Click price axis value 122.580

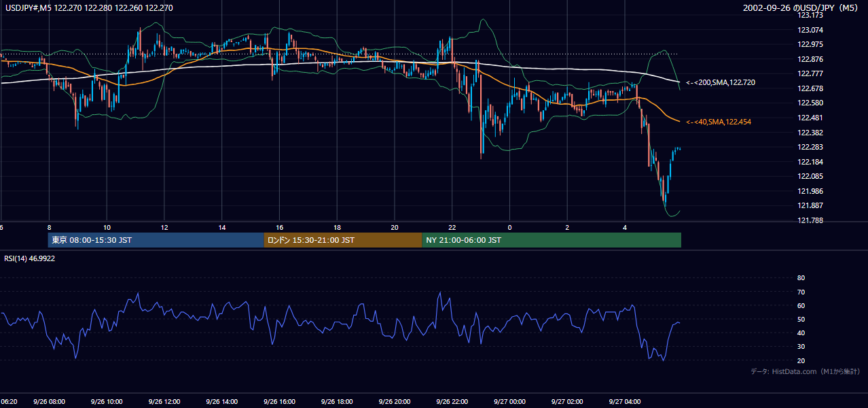click(810, 103)
